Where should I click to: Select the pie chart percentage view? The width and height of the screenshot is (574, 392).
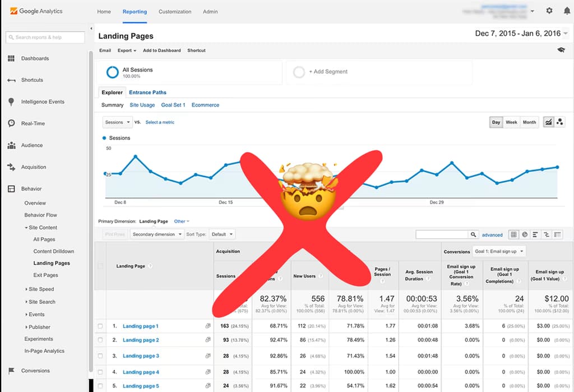tap(525, 234)
